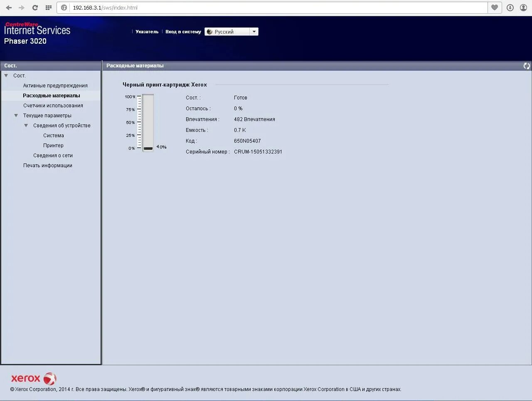Click Черный принт-картридж Xerox heading
The image size is (532, 401).
[x=165, y=85]
